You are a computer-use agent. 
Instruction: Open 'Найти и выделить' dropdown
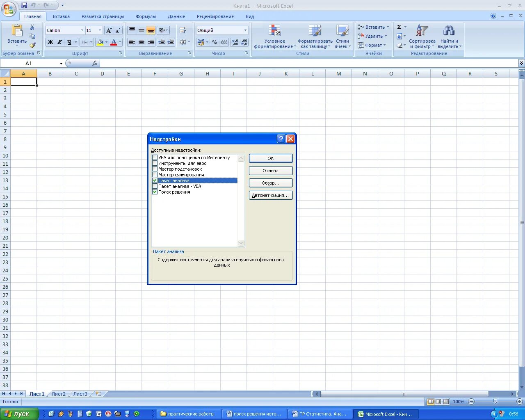tap(449, 37)
